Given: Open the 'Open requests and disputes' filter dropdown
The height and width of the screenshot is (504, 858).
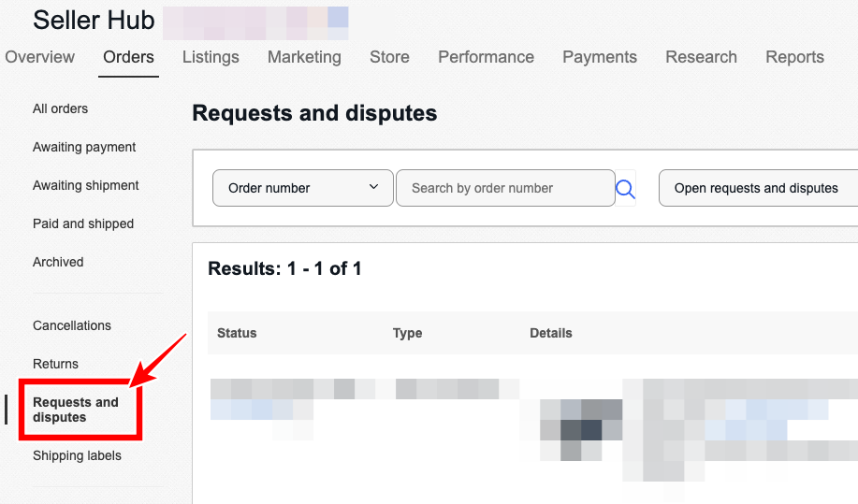Looking at the screenshot, I should (759, 188).
